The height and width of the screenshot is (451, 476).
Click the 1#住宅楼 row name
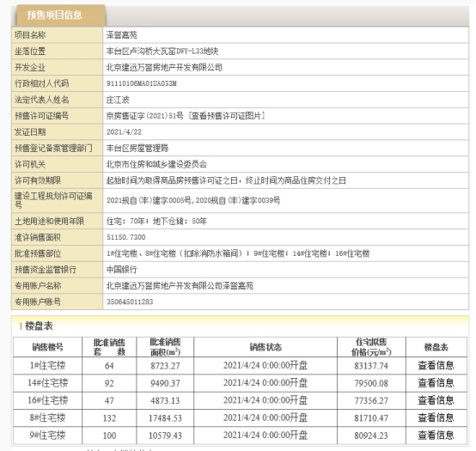pos(47,365)
